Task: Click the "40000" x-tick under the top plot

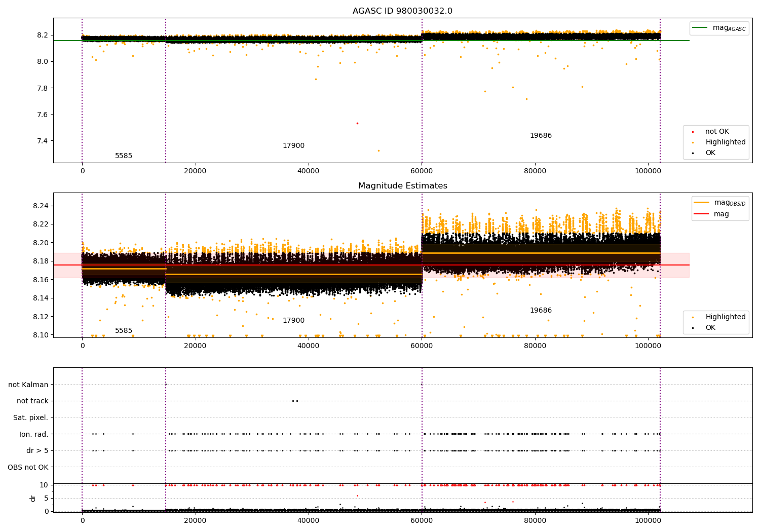Action: click(308, 171)
